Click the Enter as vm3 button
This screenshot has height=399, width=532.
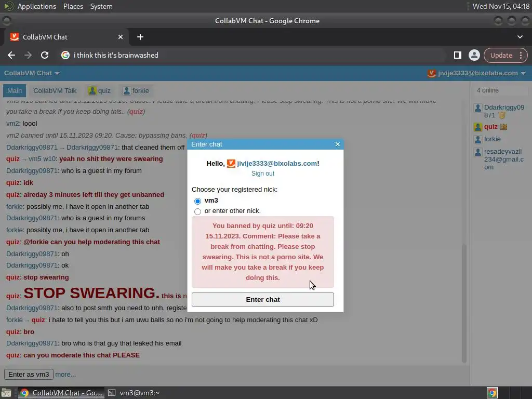coord(29,375)
